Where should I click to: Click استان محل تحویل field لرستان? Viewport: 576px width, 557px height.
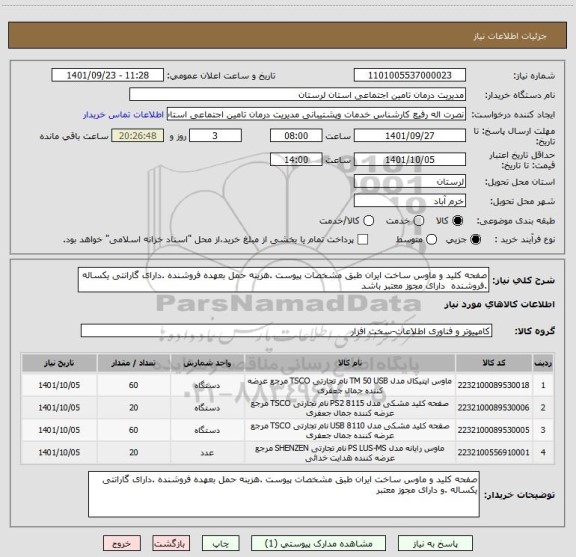point(410,182)
